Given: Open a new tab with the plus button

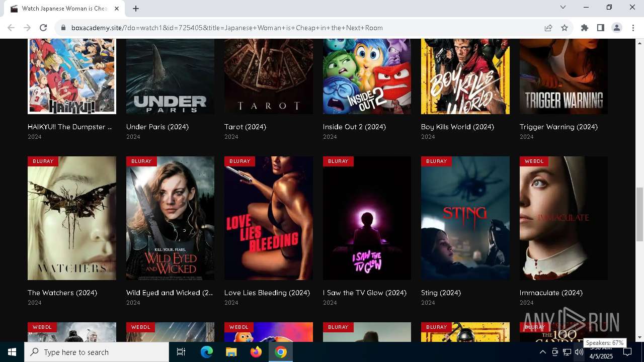Looking at the screenshot, I should pos(136,8).
